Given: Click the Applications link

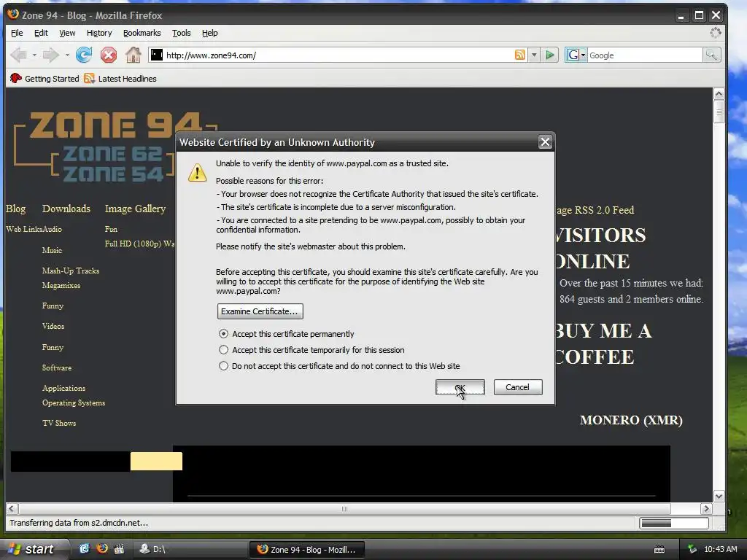Looking at the screenshot, I should (64, 388).
